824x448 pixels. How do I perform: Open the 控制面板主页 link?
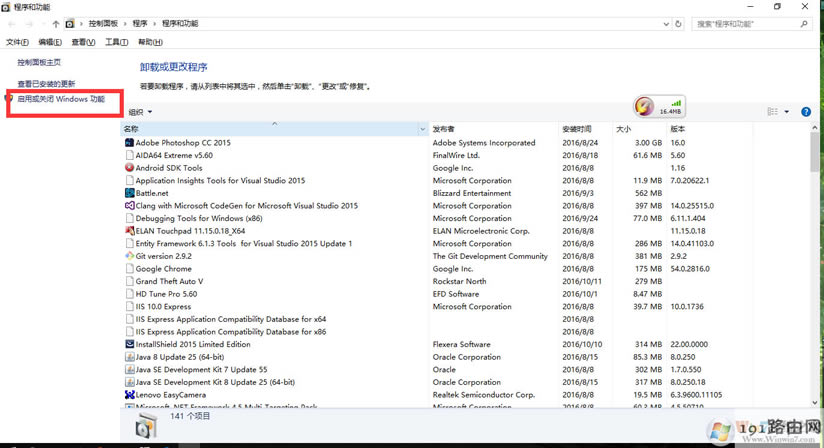click(39, 62)
